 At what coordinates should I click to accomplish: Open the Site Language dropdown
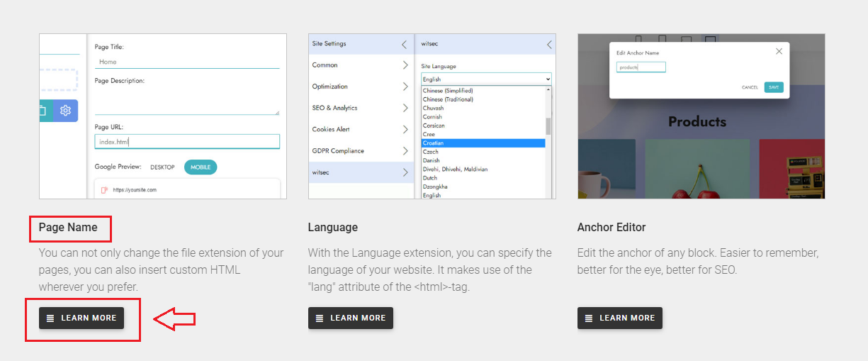pos(485,79)
